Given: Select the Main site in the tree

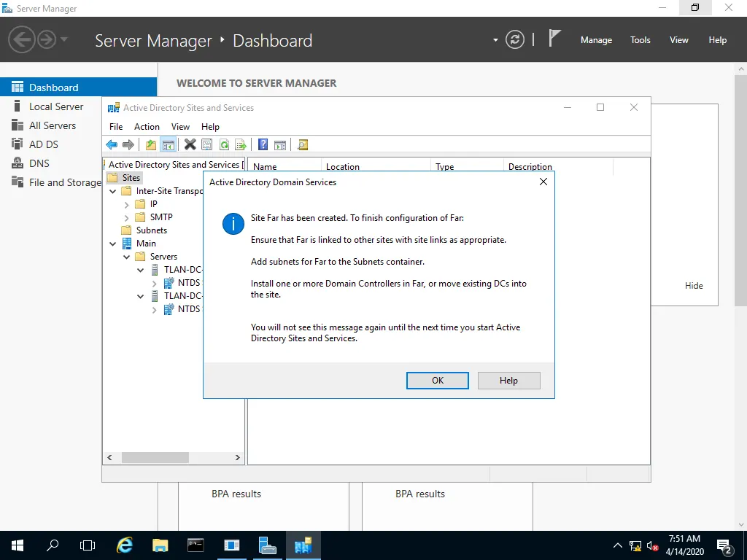Looking at the screenshot, I should 146,244.
